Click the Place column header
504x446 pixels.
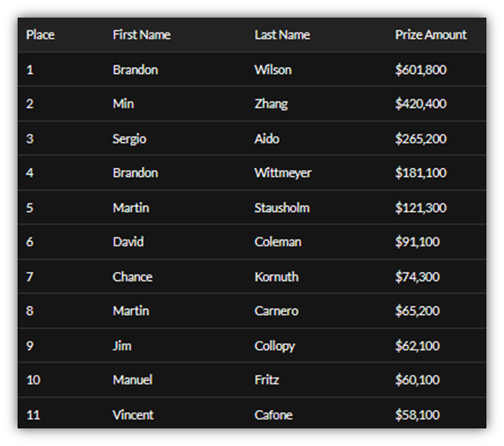click(40, 34)
